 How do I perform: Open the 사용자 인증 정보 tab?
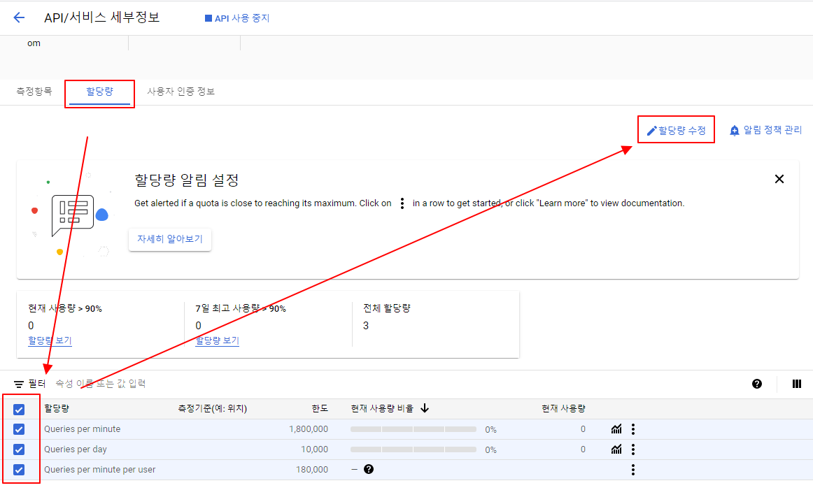coord(181,91)
